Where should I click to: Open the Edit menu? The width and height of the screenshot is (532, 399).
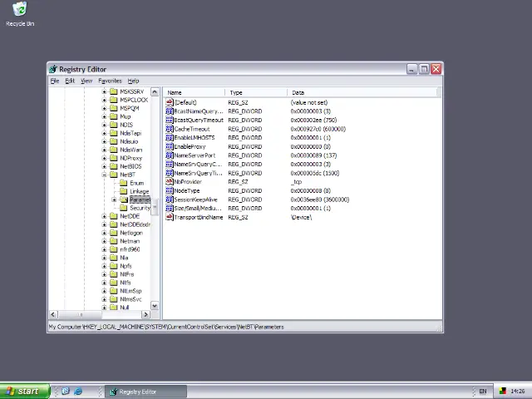click(70, 81)
